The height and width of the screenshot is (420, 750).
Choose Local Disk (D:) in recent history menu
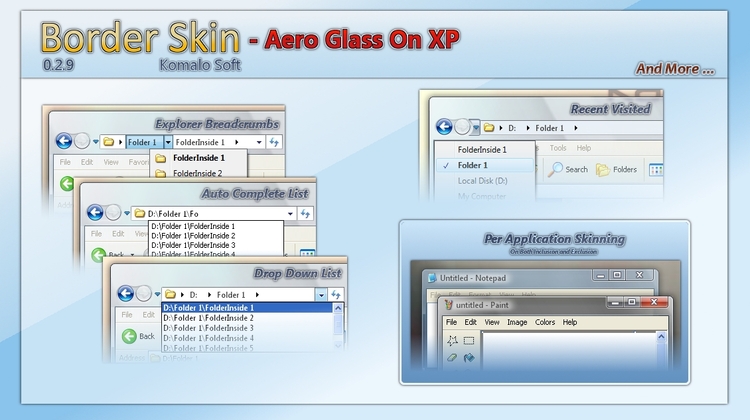(x=485, y=181)
